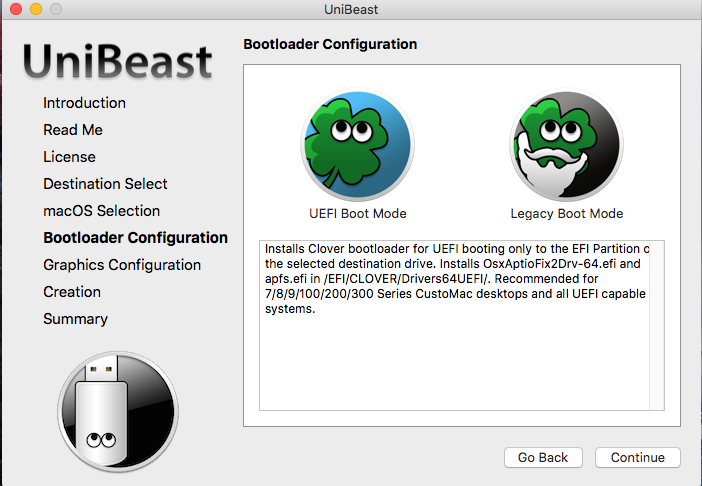
Task: Select the Destination Select step
Action: pyautogui.click(x=105, y=184)
